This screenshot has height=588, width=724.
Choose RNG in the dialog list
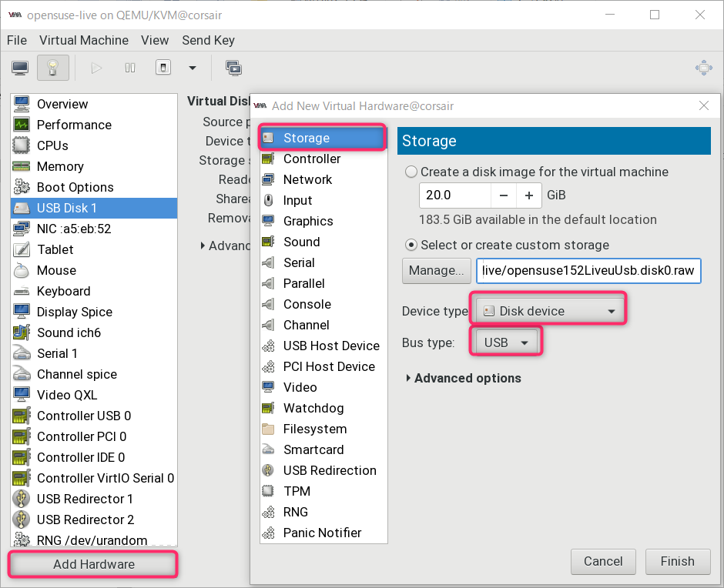[323, 511]
